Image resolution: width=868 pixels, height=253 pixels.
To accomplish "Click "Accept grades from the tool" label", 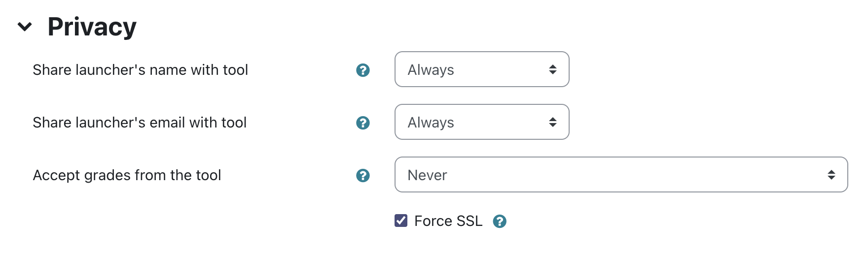I will 127,175.
